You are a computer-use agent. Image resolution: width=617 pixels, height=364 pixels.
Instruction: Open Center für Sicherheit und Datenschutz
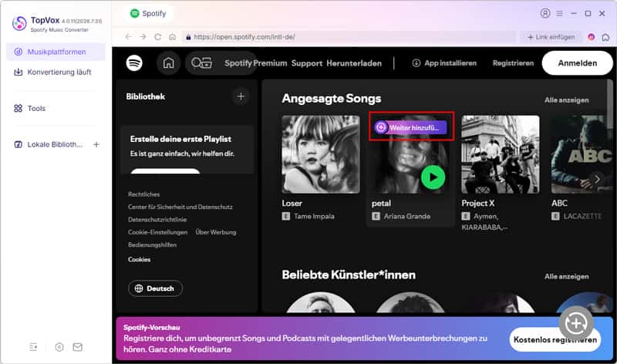pyautogui.click(x=180, y=207)
